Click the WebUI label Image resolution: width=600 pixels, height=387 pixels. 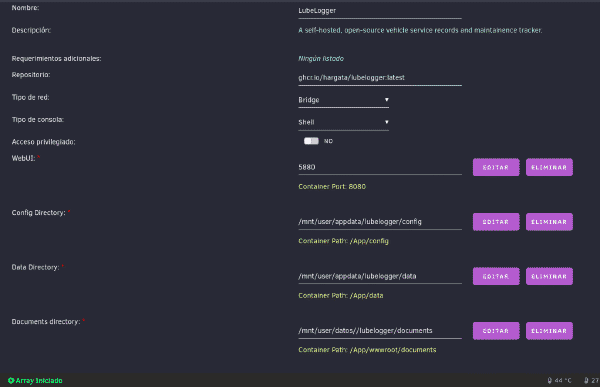23,158
